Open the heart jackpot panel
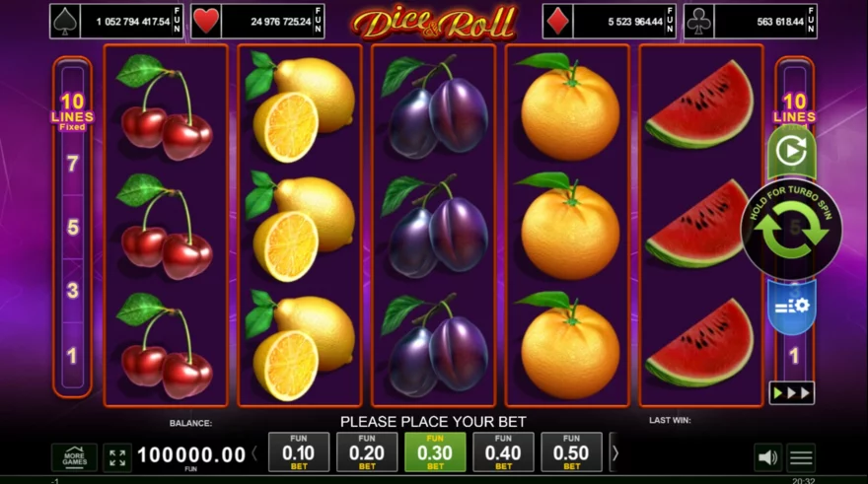Screen dimensions: 868x484 click(x=258, y=22)
